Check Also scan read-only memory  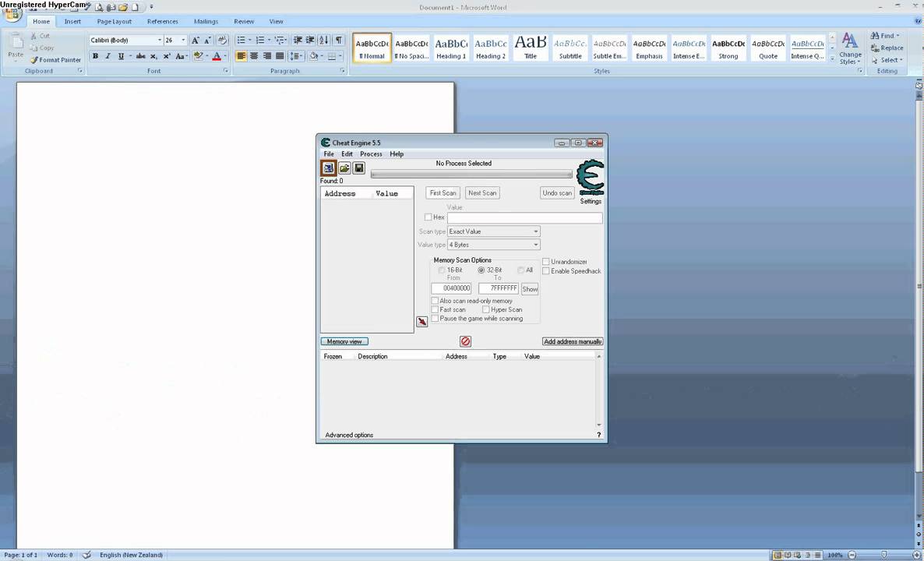(435, 301)
